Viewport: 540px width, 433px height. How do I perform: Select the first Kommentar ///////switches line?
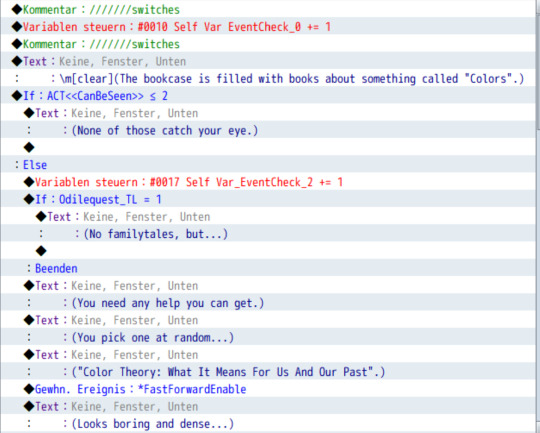(268, 9)
